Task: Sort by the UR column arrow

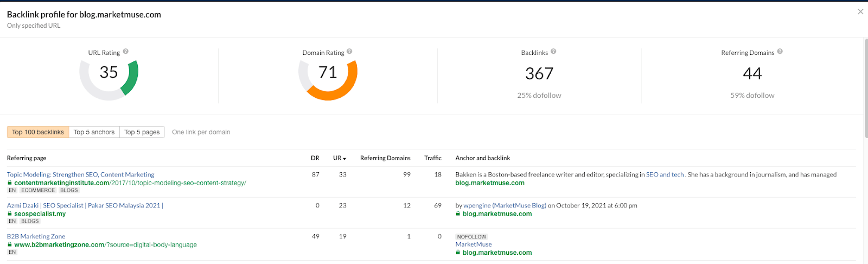Action: coord(344,159)
